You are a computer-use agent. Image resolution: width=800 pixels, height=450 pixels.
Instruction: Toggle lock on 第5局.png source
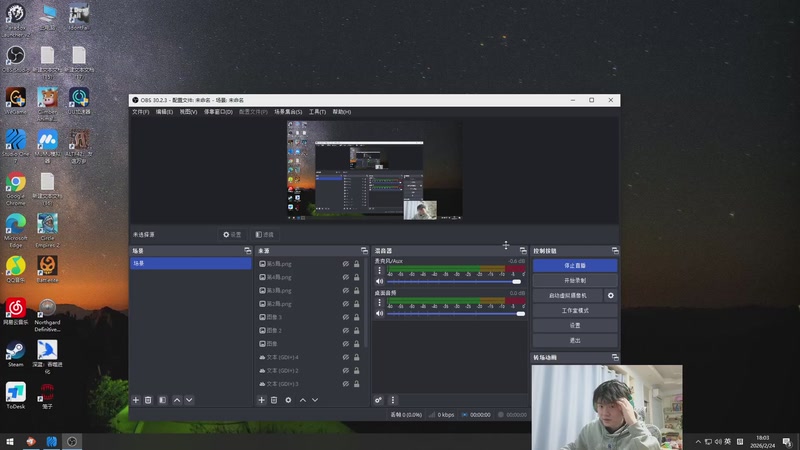click(357, 264)
